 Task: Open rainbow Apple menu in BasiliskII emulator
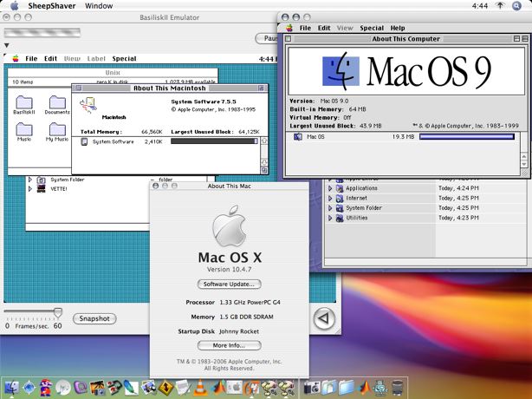[x=16, y=59]
